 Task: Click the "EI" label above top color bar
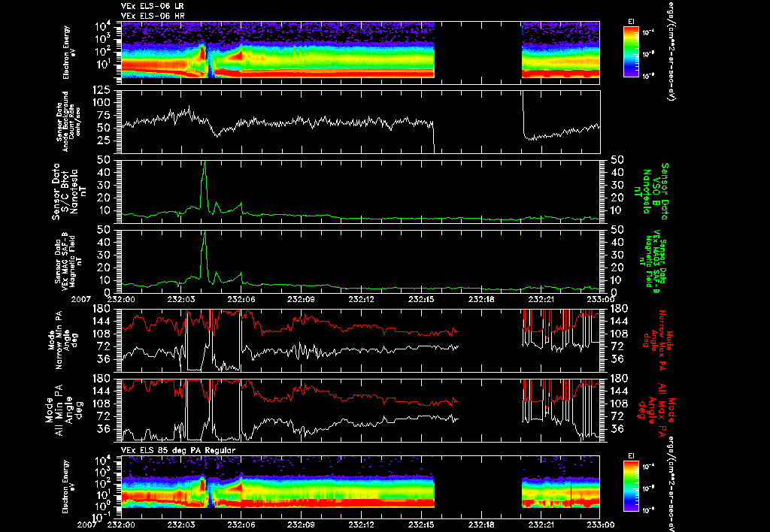(x=631, y=22)
